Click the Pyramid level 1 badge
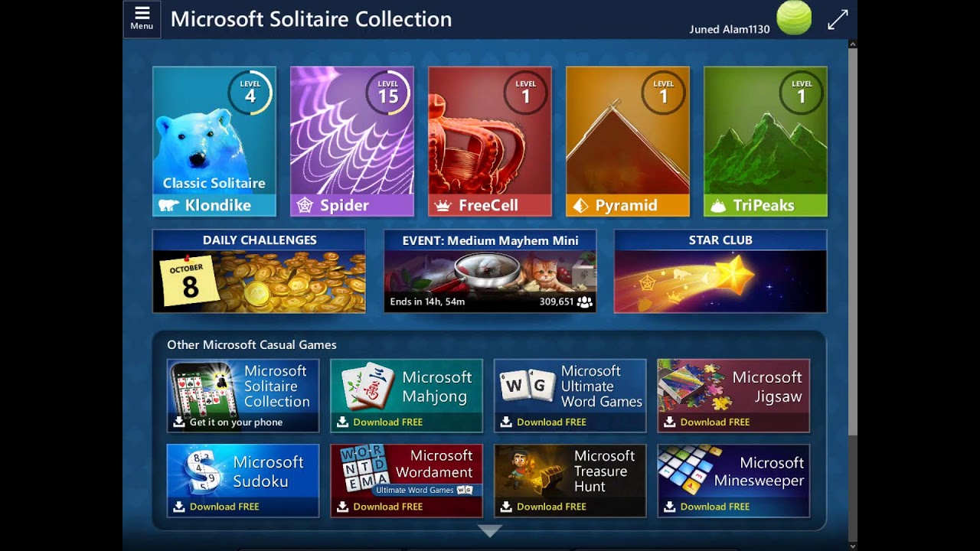Image resolution: width=980 pixels, height=551 pixels. pos(664,93)
